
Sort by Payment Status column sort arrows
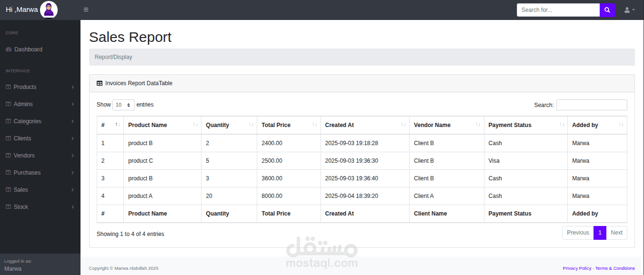tap(562, 125)
